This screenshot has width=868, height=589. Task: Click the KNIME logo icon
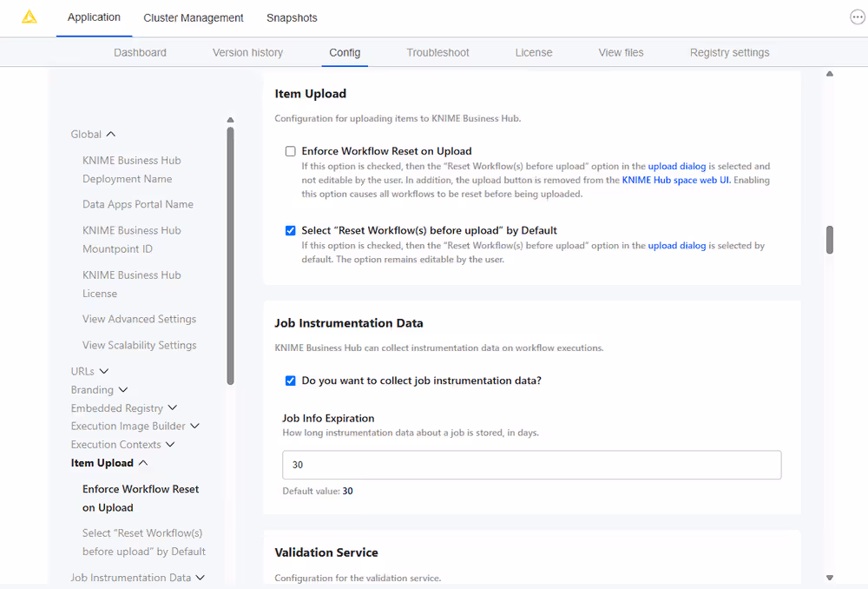pos(29,16)
